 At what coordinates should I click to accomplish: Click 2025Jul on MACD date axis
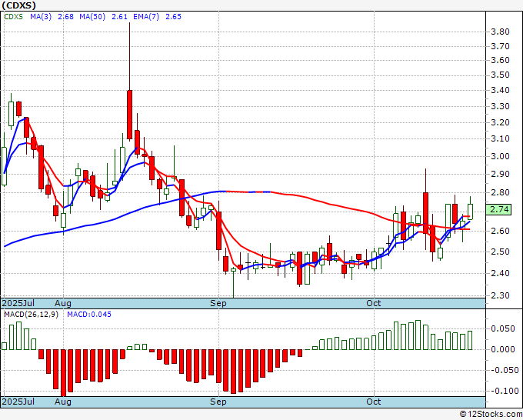point(18,402)
